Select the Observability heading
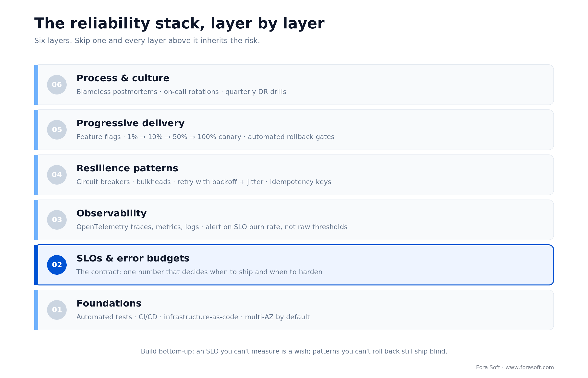Screen dimensions: 588x378 [111, 213]
